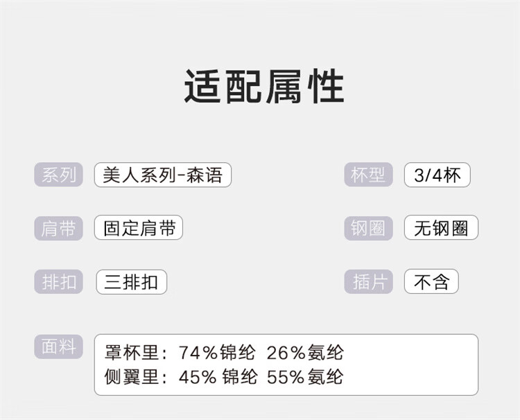Click the 45% 锦纶 composition text
520x420 pixels.
[218, 377]
